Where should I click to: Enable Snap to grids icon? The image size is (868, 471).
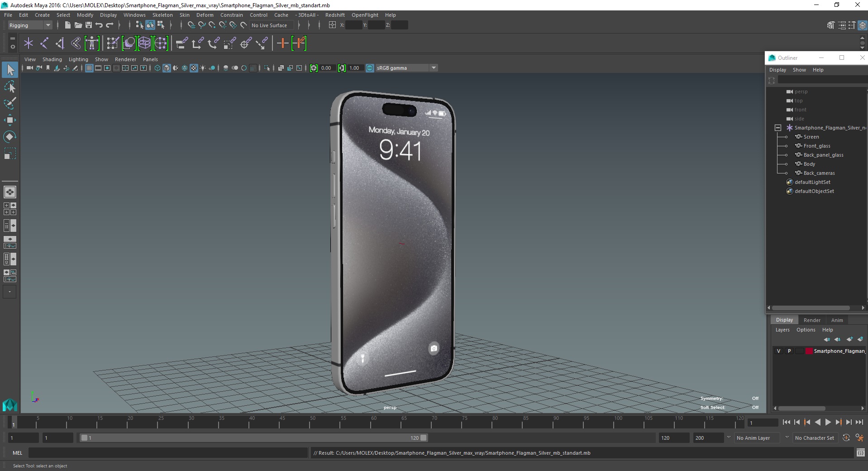pyautogui.click(x=191, y=25)
